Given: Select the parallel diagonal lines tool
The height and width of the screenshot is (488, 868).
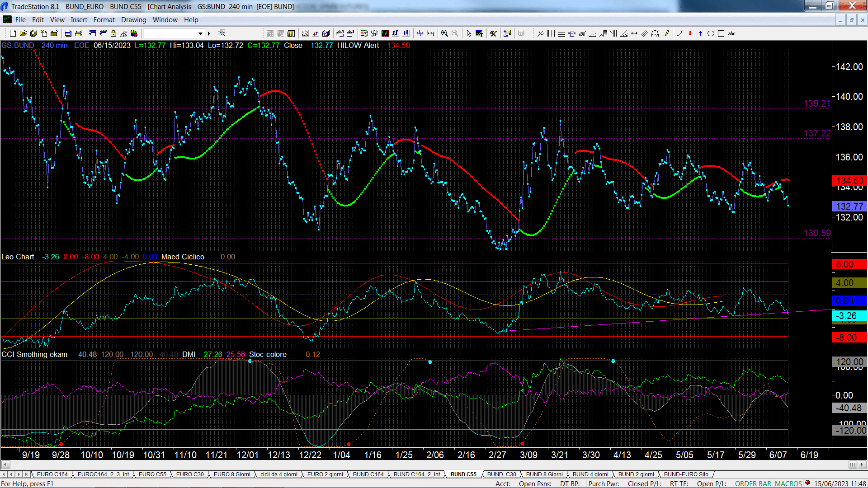Looking at the screenshot, I should coord(645,33).
